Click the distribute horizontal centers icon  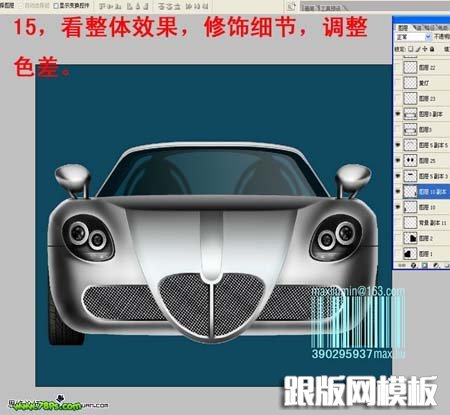point(197,6)
